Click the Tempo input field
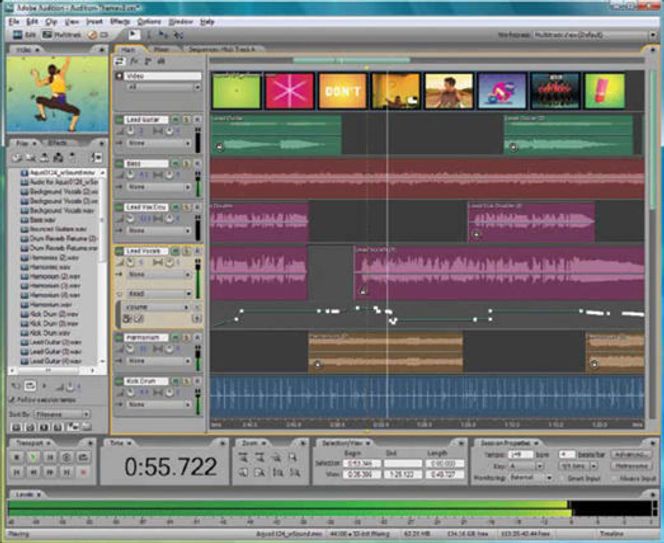664x543 pixels. point(518,454)
